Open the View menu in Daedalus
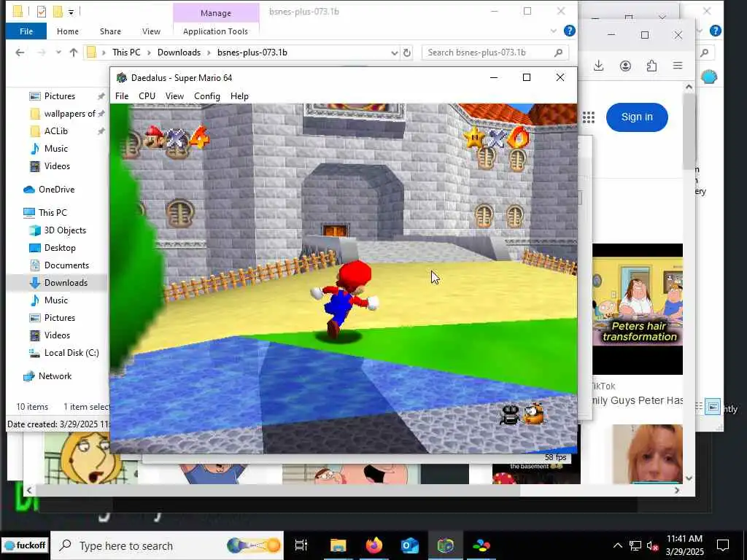747x560 pixels. pyautogui.click(x=174, y=96)
